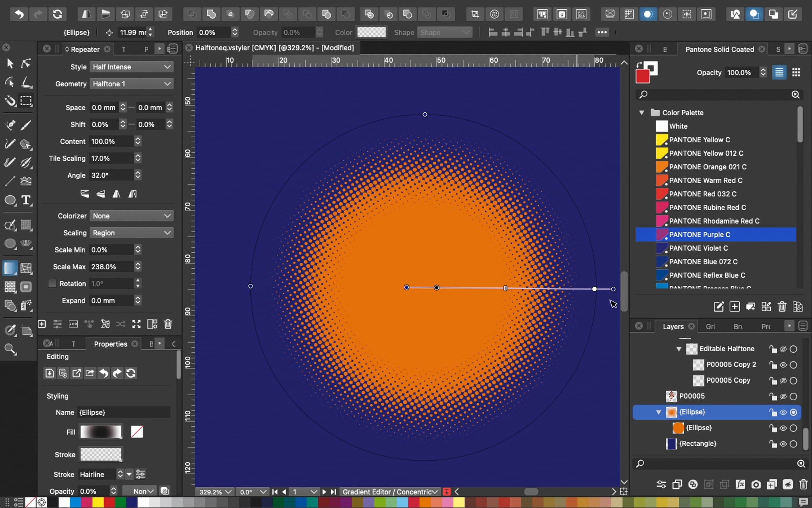Click the Tile Scaling value field
This screenshot has height=508, width=812.
tap(112, 158)
